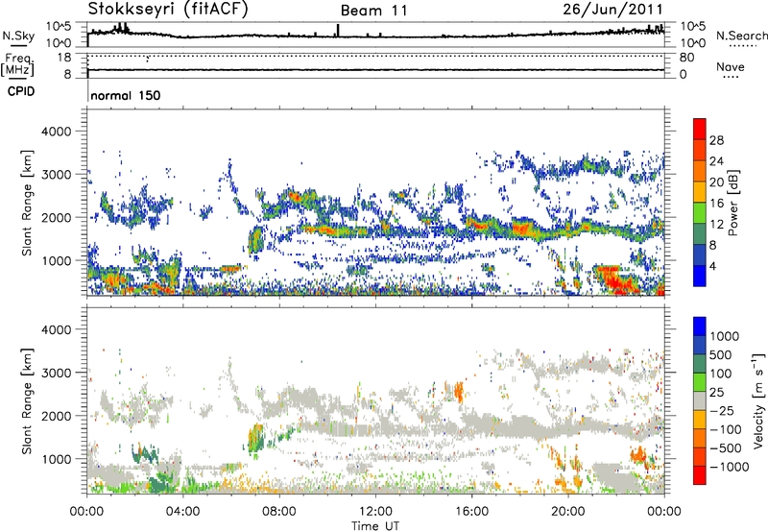Select the 24 label on power colorbar
768x532 pixels.
pos(716,161)
